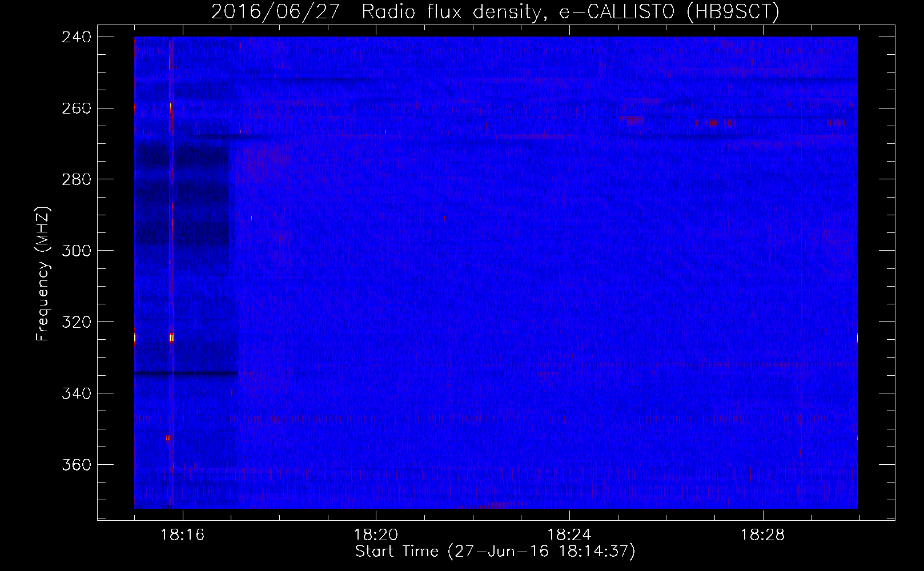
Task: Click the 'Frequency (MHZ)' y-axis label
Action: coord(43,274)
